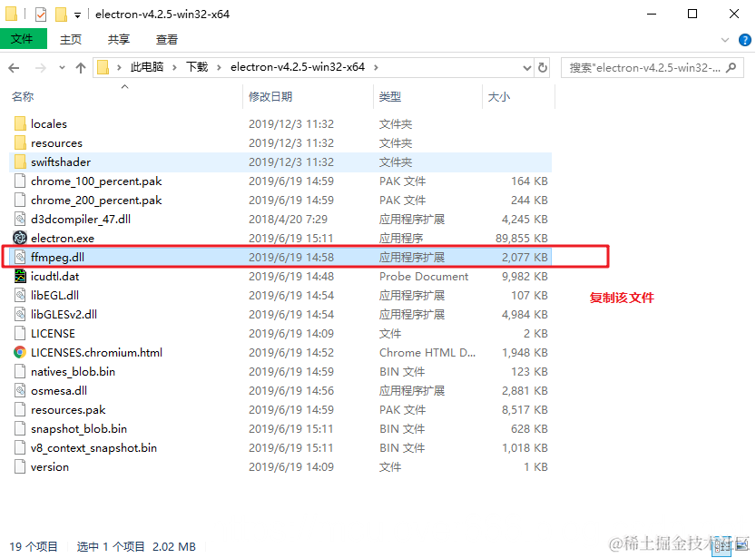756x558 pixels.
Task: Open recent locations dropdown arrow
Action: click(x=62, y=68)
